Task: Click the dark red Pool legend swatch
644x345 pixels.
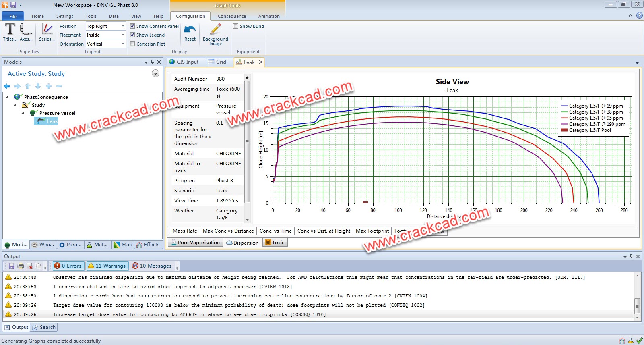Action: 564,130
